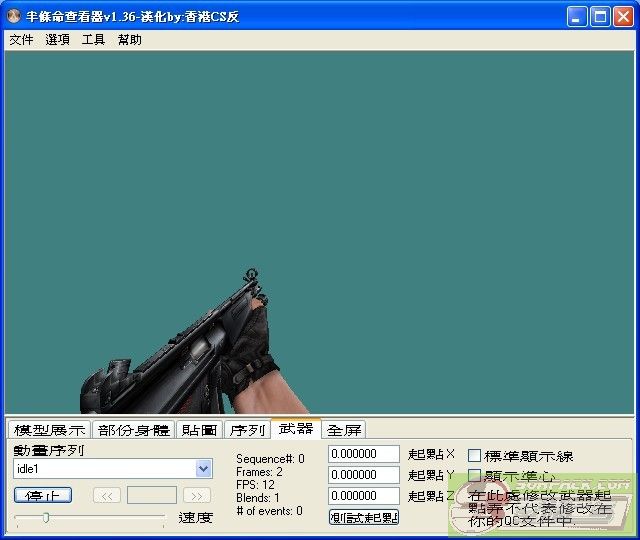Screen dimensions: 640x540
Task: Click the 起點X value field
Action: click(364, 454)
